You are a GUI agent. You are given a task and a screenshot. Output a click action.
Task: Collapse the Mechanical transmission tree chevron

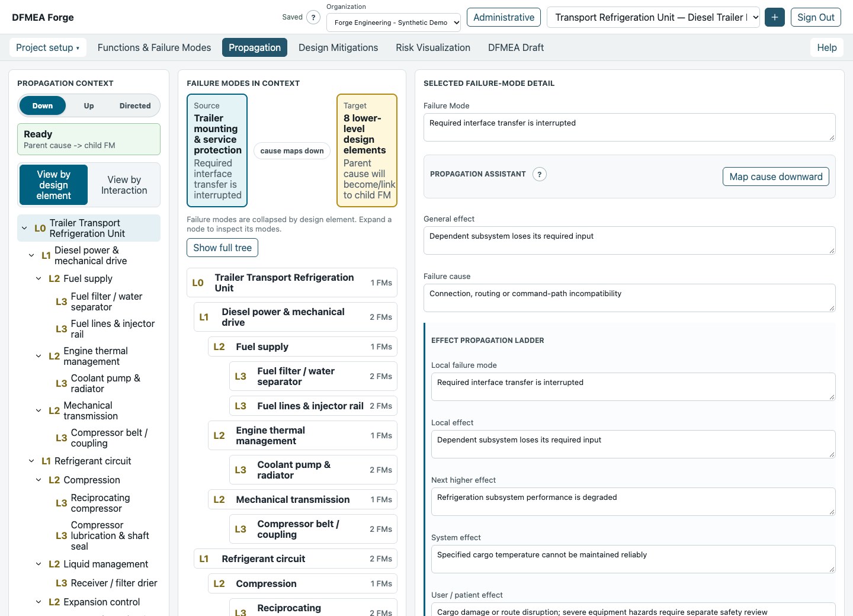[x=39, y=410]
